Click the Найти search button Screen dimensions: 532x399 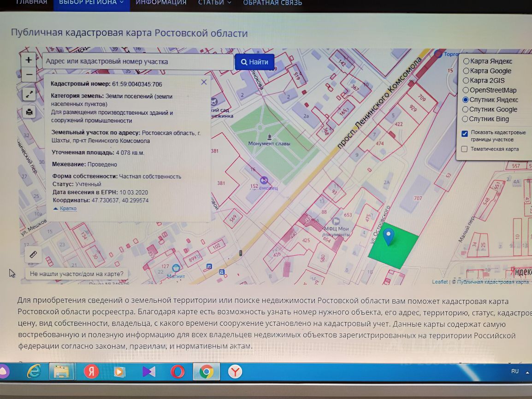click(254, 62)
